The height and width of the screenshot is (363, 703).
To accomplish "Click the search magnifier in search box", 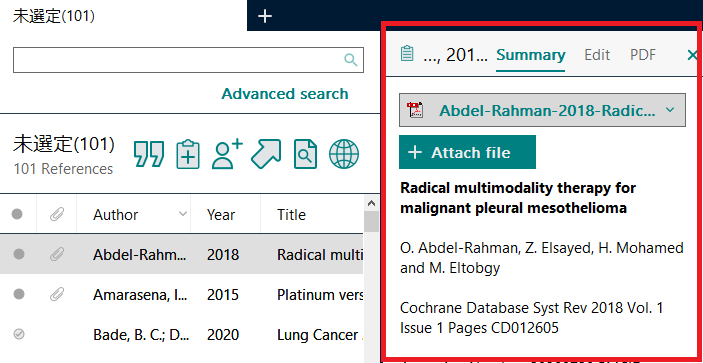I will point(351,60).
